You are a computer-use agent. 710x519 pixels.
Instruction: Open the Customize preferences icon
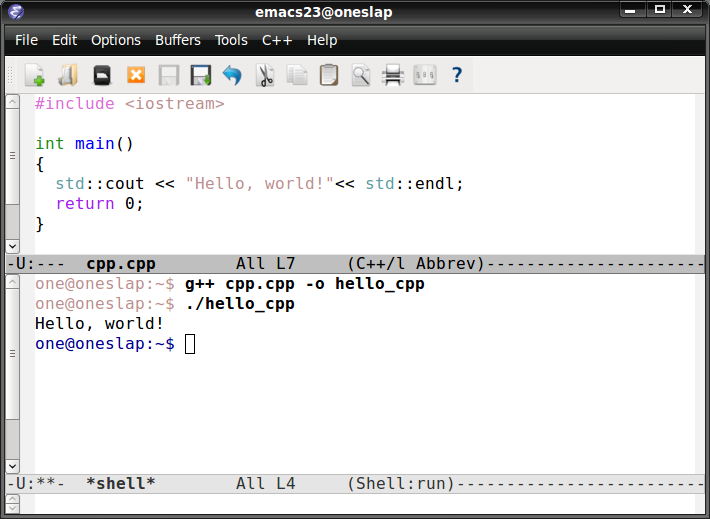(x=425, y=75)
